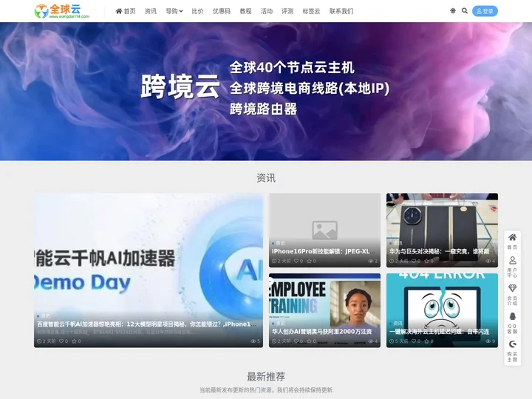
Task: Select 优惠码 in the navigation bar
Action: (221, 11)
